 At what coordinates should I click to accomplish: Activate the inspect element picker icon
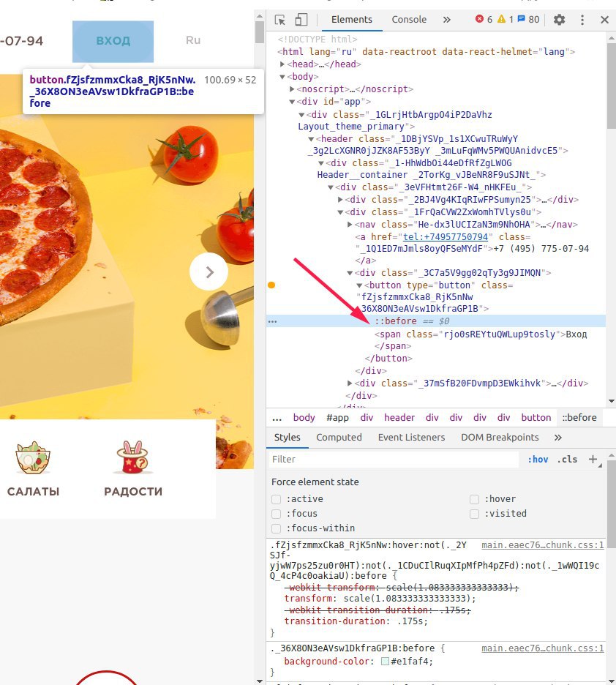[280, 20]
